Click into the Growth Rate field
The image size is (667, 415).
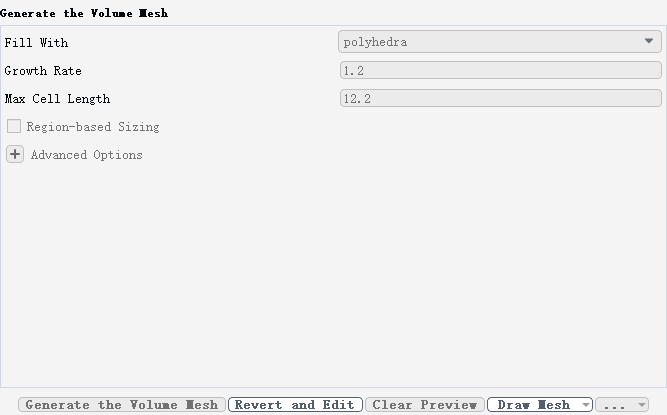[x=500, y=70]
